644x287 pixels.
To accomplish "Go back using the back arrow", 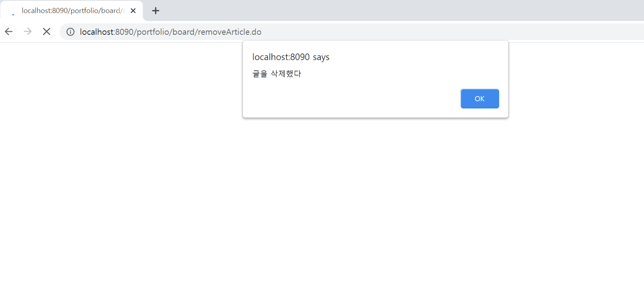I will click(x=9, y=32).
